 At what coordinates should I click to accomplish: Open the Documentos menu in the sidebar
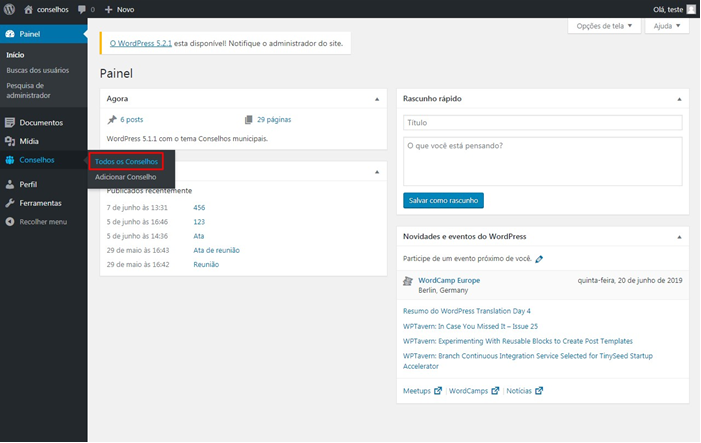43,122
